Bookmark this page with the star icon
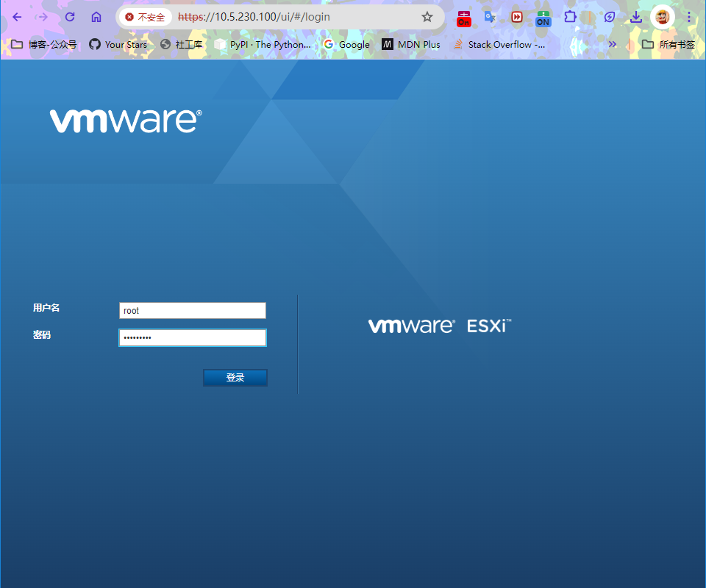706x588 pixels. pyautogui.click(x=427, y=17)
